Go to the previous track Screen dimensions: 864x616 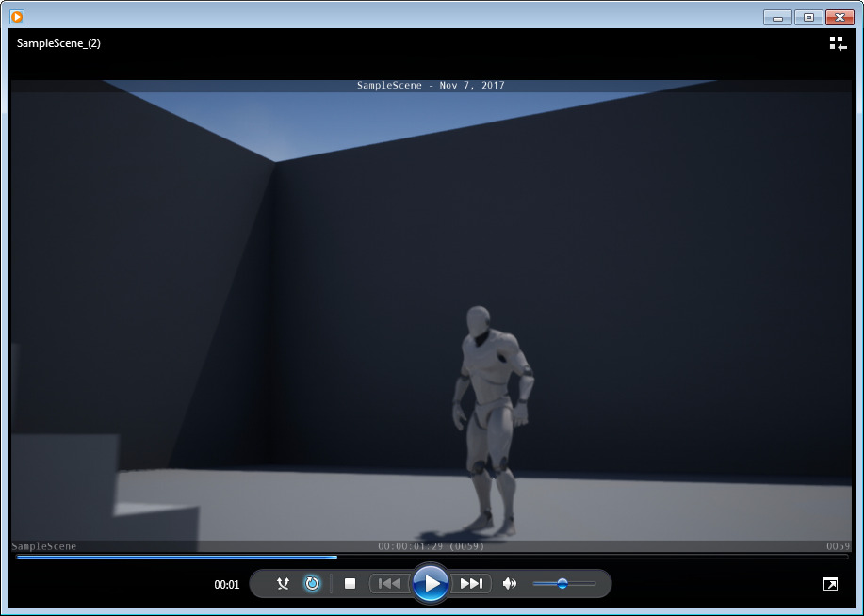(389, 584)
